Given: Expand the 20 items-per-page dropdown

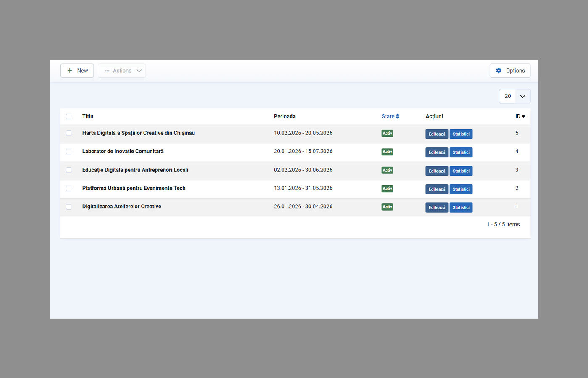Looking at the screenshot, I should point(514,96).
